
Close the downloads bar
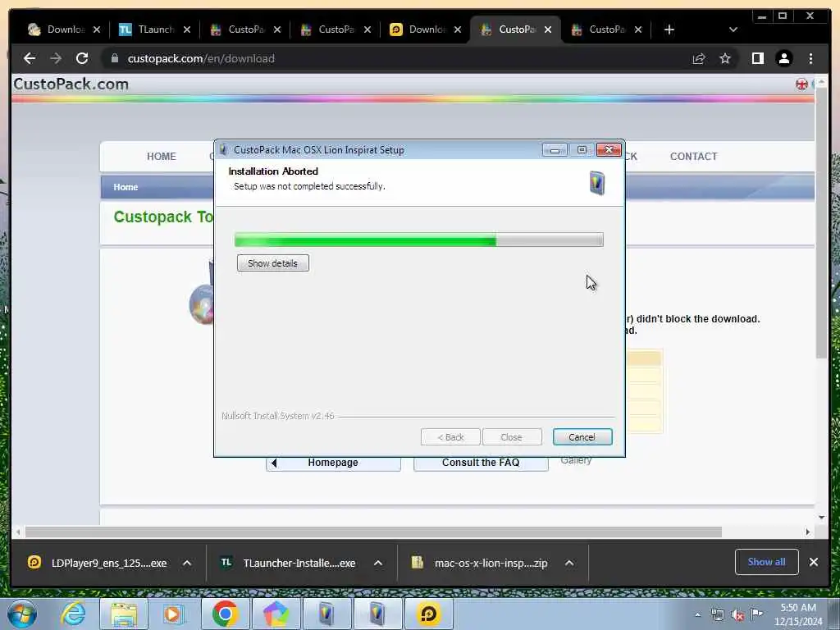pyautogui.click(x=813, y=562)
